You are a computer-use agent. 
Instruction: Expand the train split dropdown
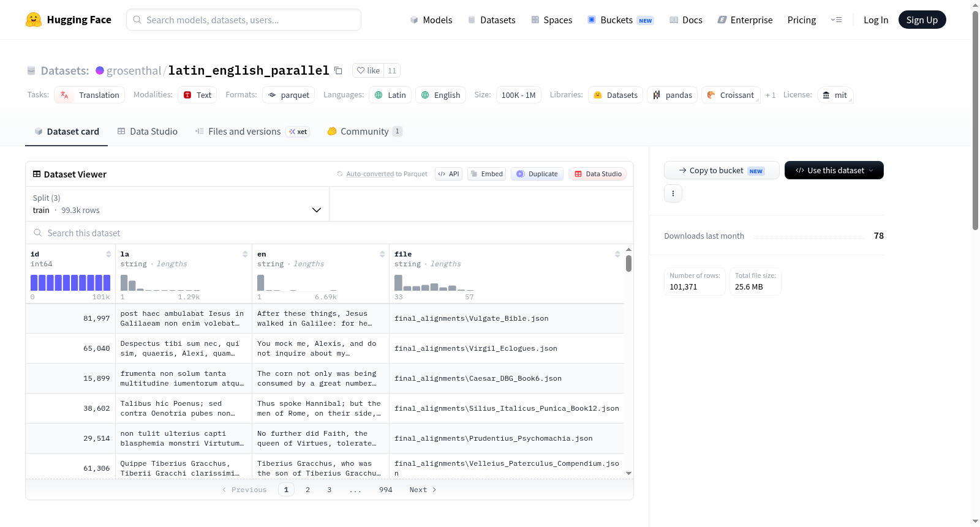[x=177, y=204]
